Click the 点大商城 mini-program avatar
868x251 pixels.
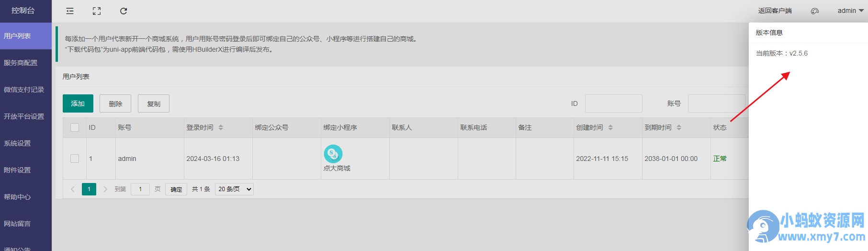pos(333,154)
